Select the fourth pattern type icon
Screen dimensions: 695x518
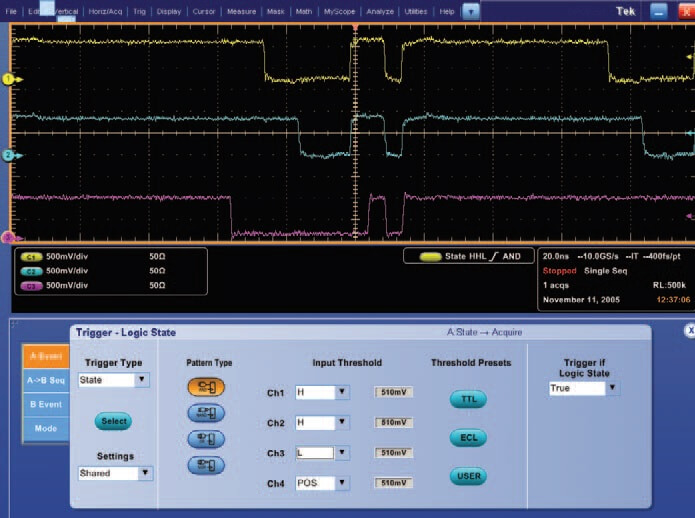pyautogui.click(x=206, y=464)
